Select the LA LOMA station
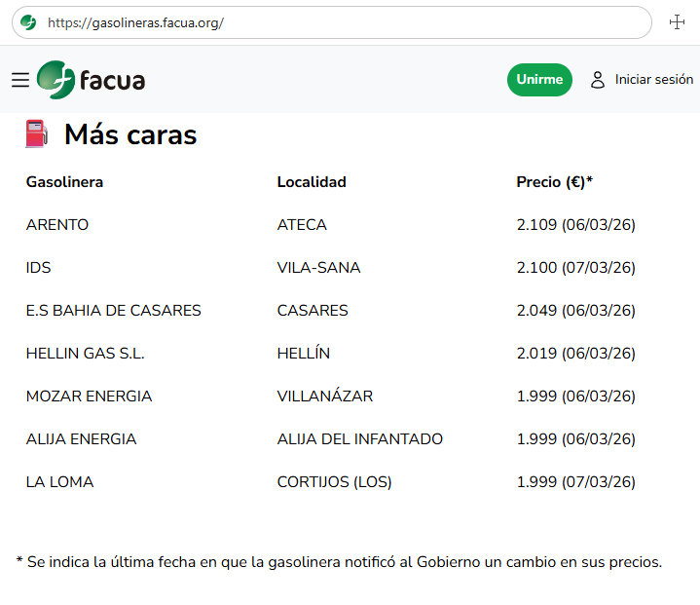700x605 pixels. tap(59, 482)
